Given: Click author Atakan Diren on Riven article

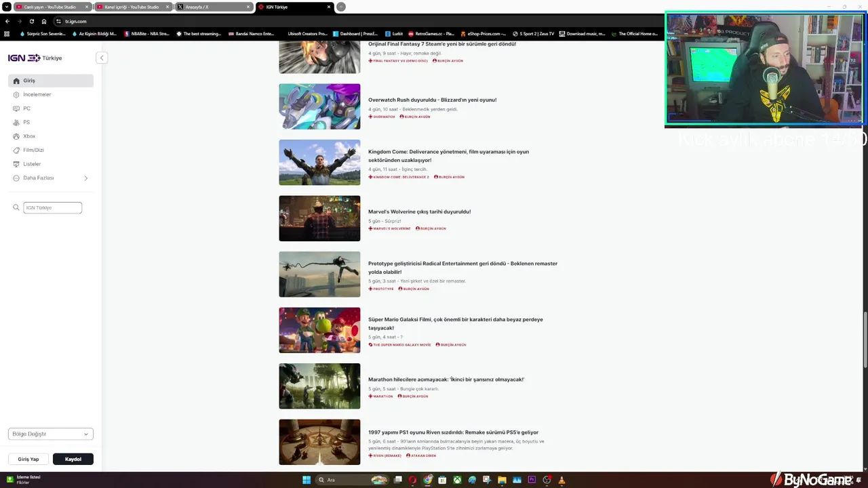Looking at the screenshot, I should tap(421, 455).
